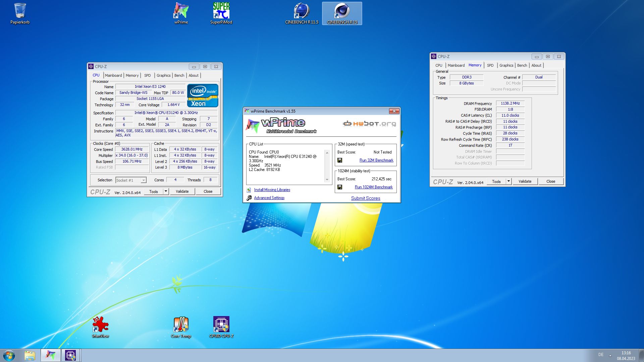
Task: Run the 1024M Benchmark link
Action: 374,187
